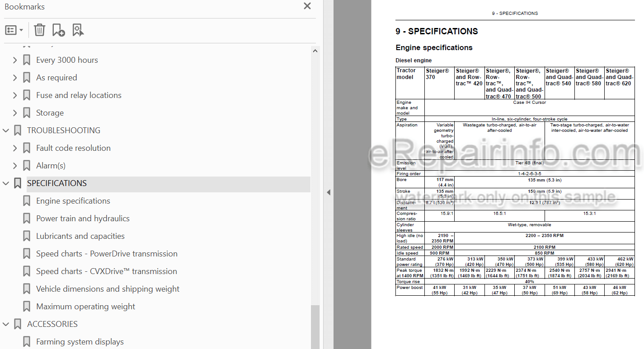Click the 2100 RPM rated speed cell
Image resolution: width=644 pixels, height=349 pixels.
545,247
